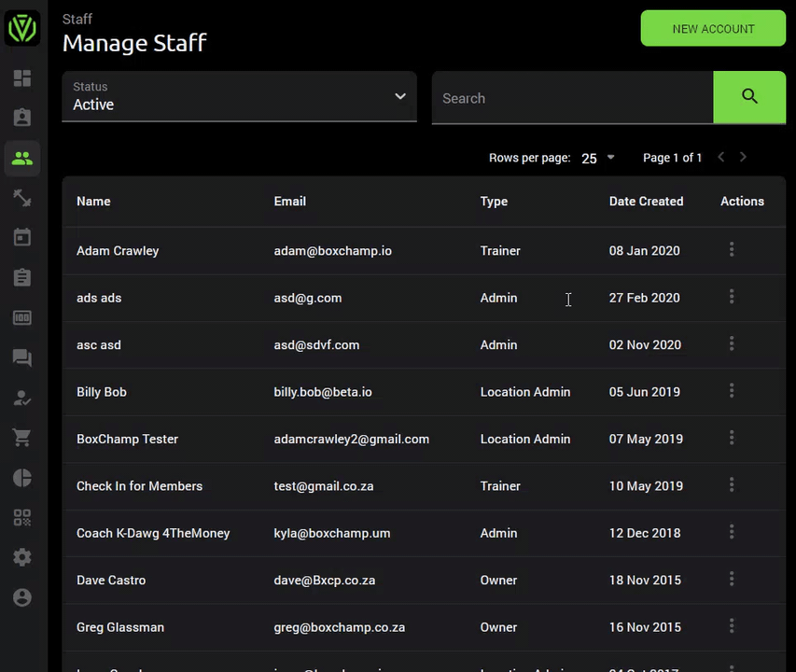Open actions menu for asc asd
This screenshot has height=672, width=796.
point(732,343)
